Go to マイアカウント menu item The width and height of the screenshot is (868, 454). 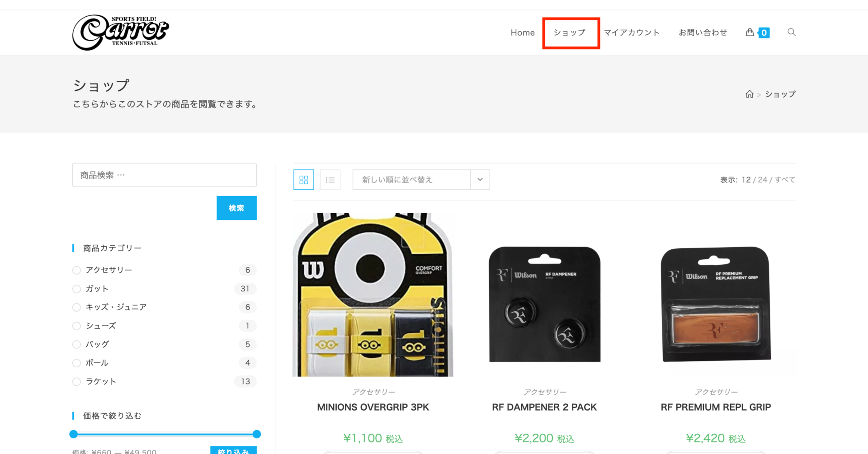point(632,33)
